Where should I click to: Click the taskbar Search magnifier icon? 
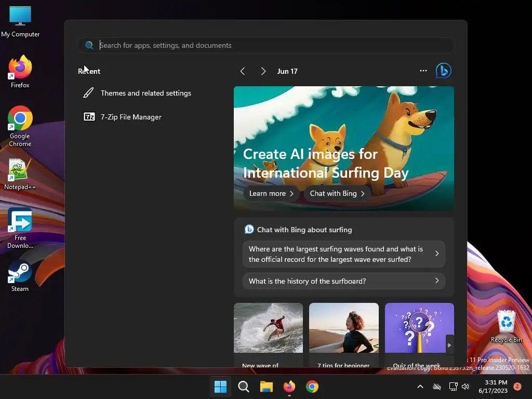[243, 387]
